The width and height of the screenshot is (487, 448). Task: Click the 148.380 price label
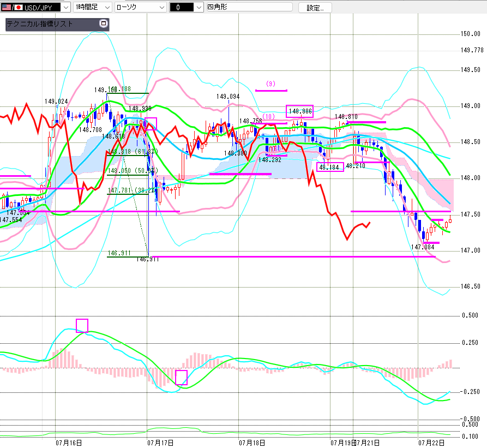(236, 153)
